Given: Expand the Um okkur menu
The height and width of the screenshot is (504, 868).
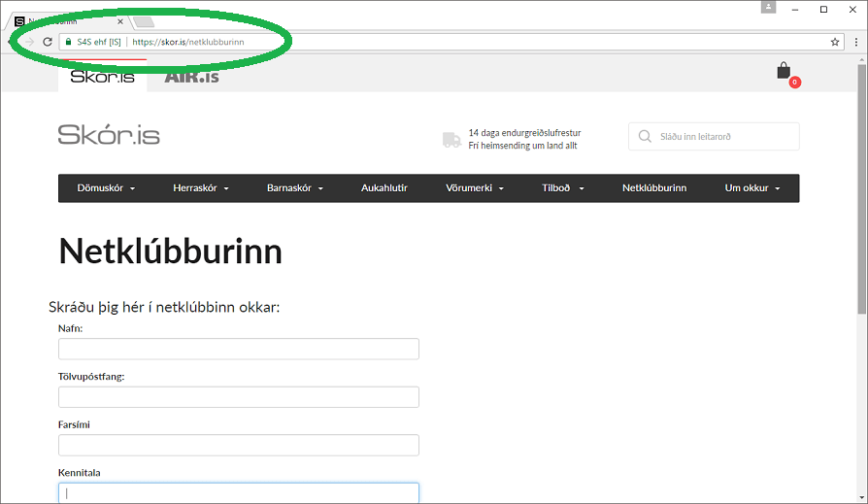Looking at the screenshot, I should [x=752, y=188].
